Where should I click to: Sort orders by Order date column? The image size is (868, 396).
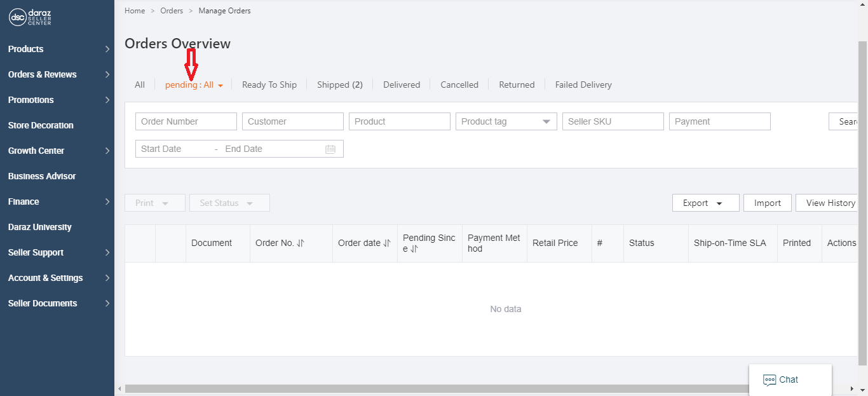coord(386,242)
